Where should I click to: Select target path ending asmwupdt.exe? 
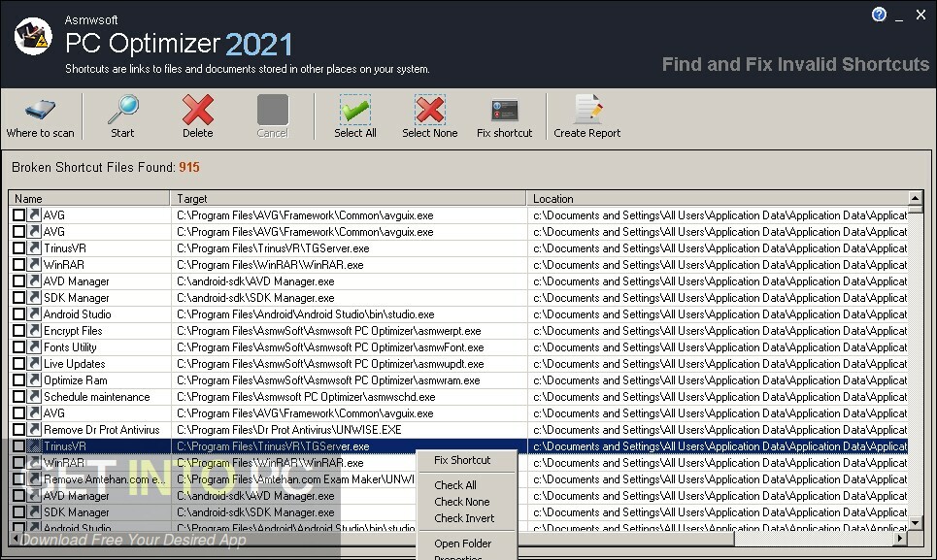pos(330,364)
